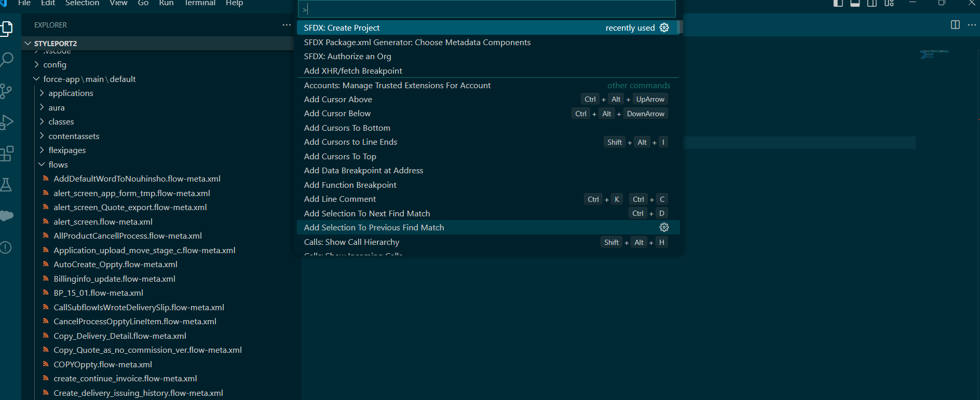Screen dimensions: 980x400
Task: Open the Selection menu
Action: (x=82, y=3)
